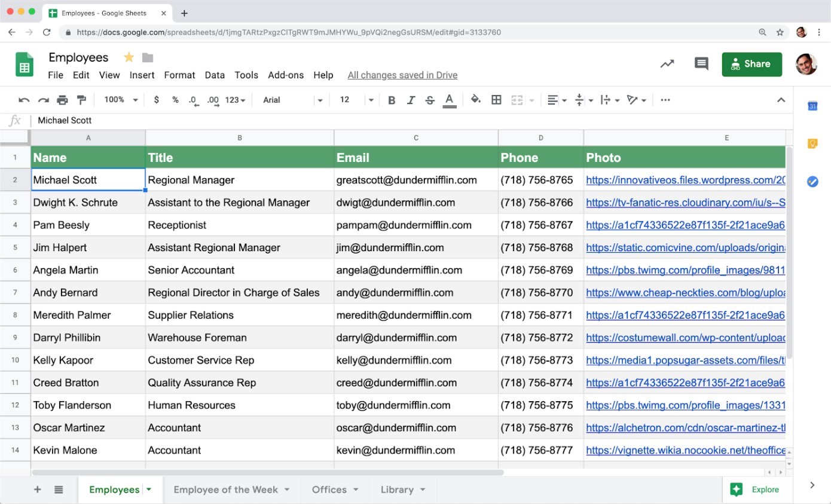Click All changes saved in Drive link

click(402, 75)
